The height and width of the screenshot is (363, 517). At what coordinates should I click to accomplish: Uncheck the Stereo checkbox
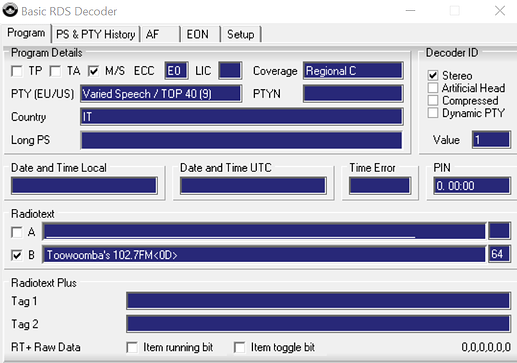433,75
